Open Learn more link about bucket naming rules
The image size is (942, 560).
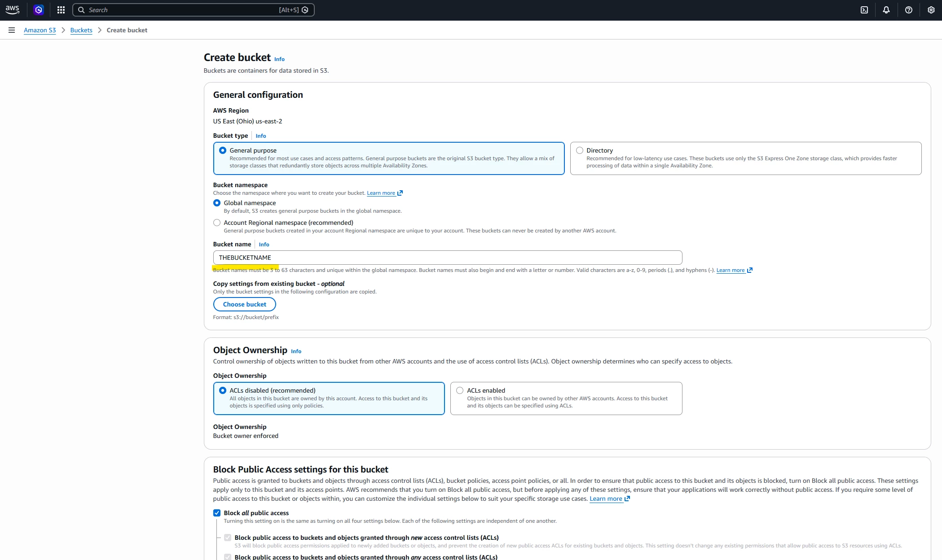[731, 270]
